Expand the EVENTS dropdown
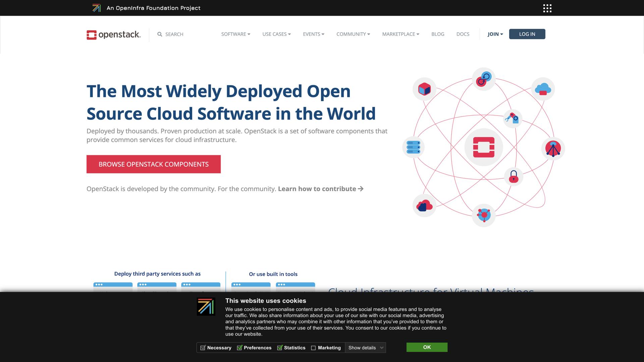 coord(313,34)
